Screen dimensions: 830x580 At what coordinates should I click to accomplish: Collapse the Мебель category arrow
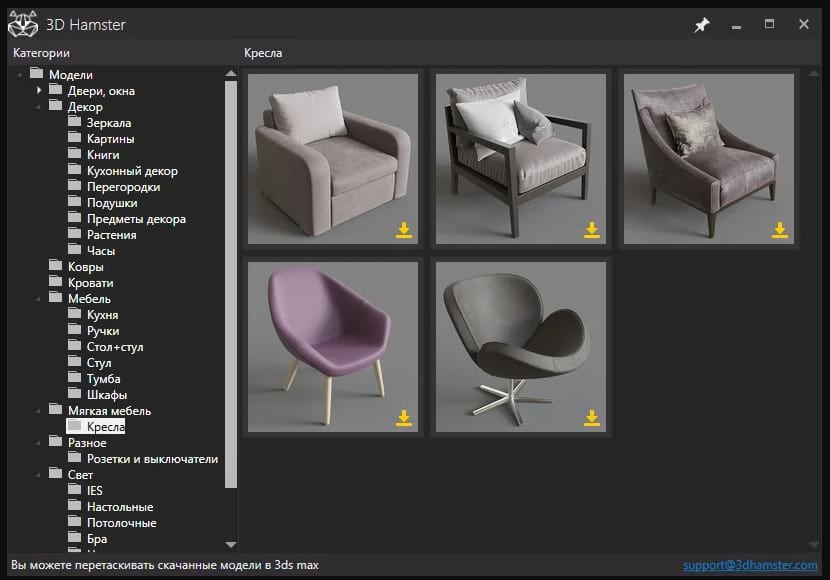[39, 300]
